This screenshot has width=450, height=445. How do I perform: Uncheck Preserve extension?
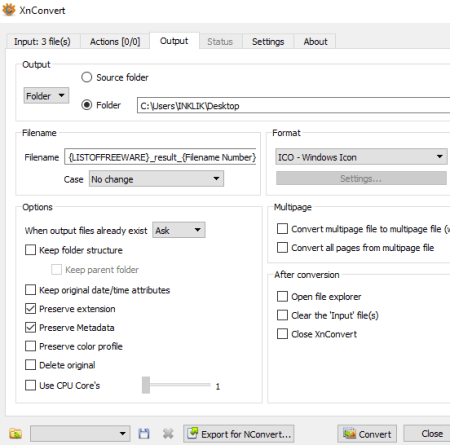click(30, 309)
